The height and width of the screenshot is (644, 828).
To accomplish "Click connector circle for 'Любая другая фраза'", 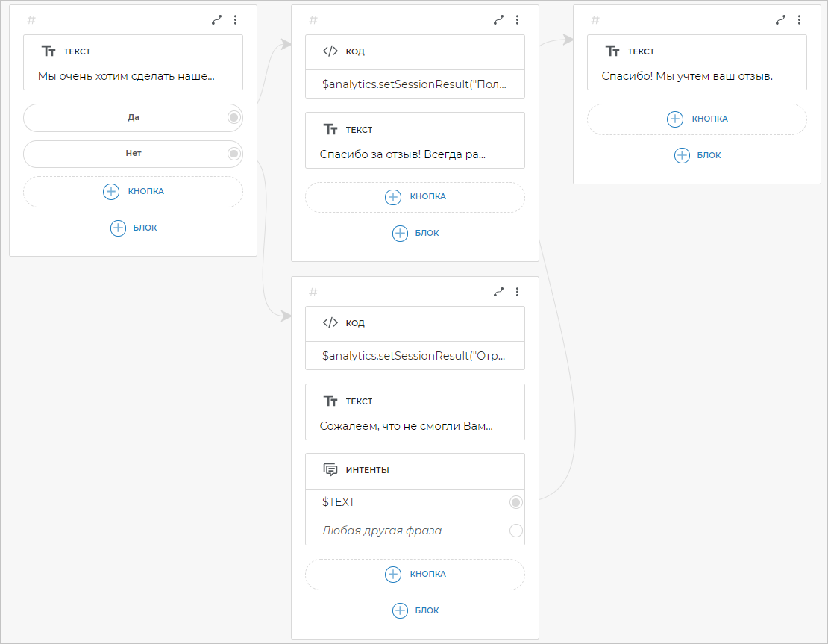I will tap(515, 531).
